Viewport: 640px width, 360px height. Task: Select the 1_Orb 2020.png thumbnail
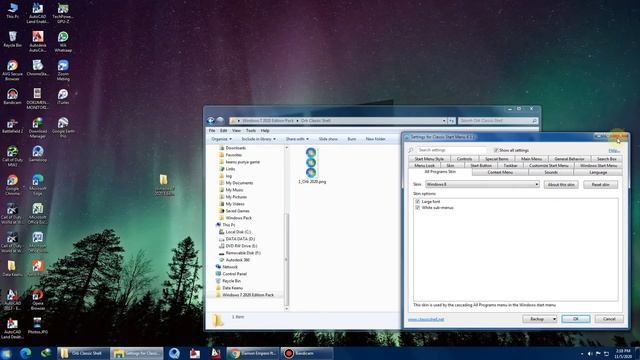[x=312, y=166]
